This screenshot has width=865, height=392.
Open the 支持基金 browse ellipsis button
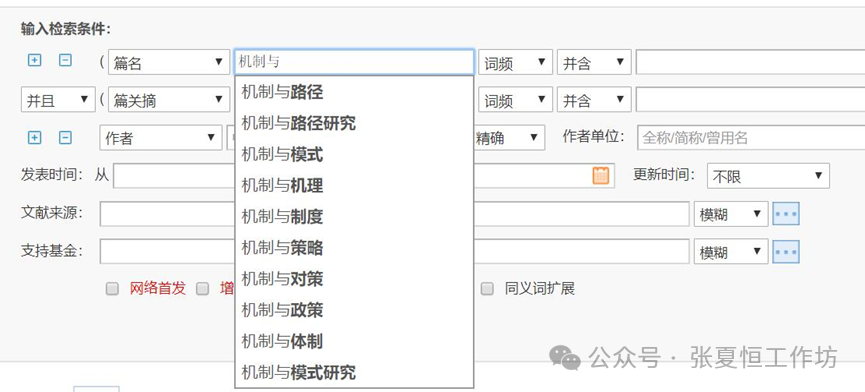(786, 252)
